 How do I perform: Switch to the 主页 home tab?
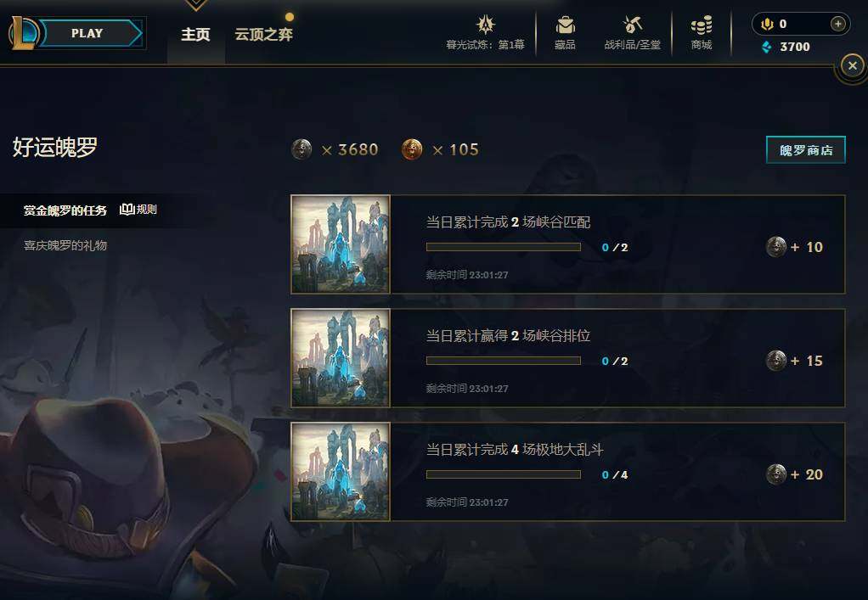tap(195, 34)
